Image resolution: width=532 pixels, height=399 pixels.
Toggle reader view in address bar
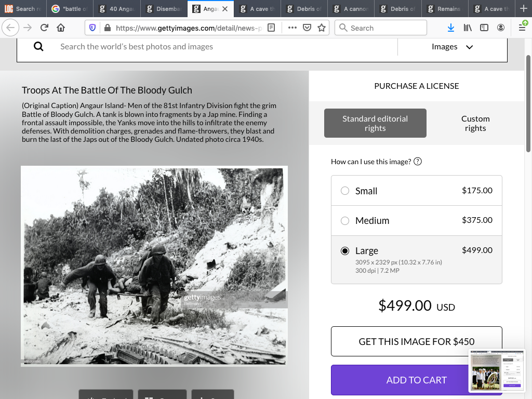point(271,28)
